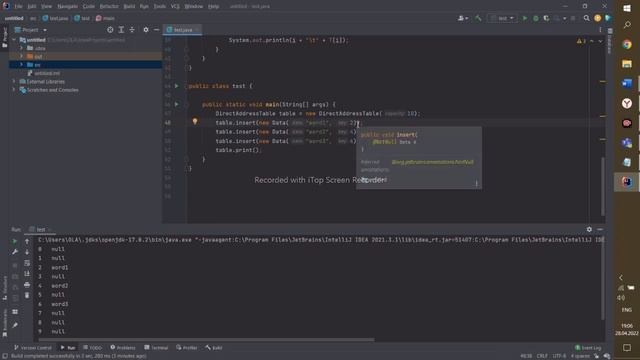Image resolution: width=640 pixels, height=360 pixels.
Task: Print the console output
Action: (x=27, y=284)
